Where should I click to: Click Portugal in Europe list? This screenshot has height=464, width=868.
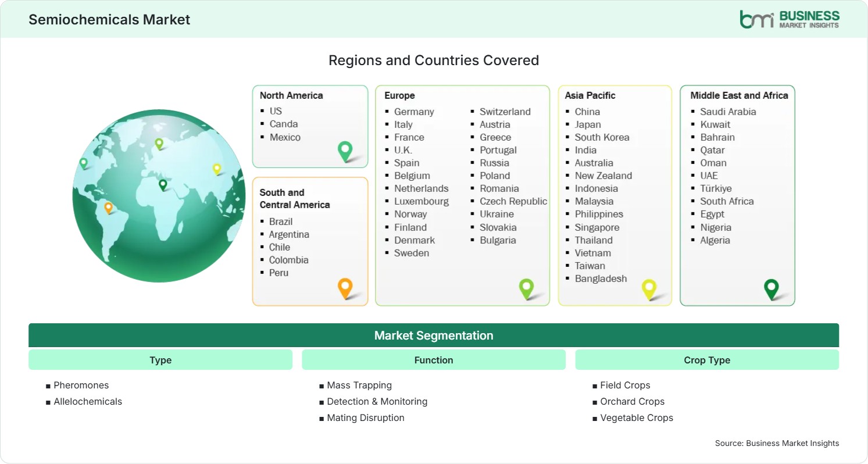(x=498, y=150)
